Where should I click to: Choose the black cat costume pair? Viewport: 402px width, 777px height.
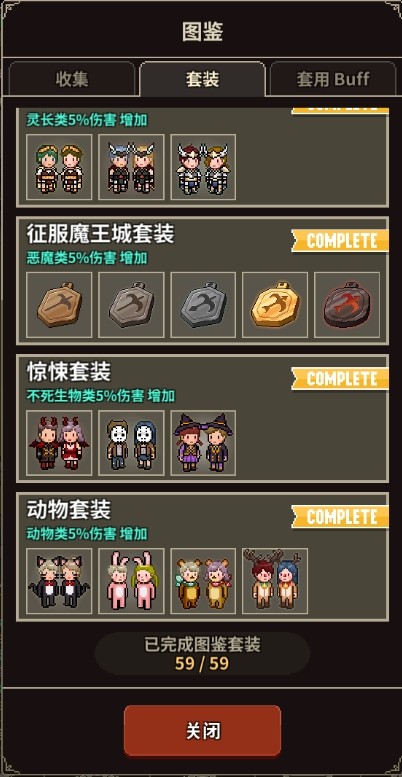[x=59, y=581]
